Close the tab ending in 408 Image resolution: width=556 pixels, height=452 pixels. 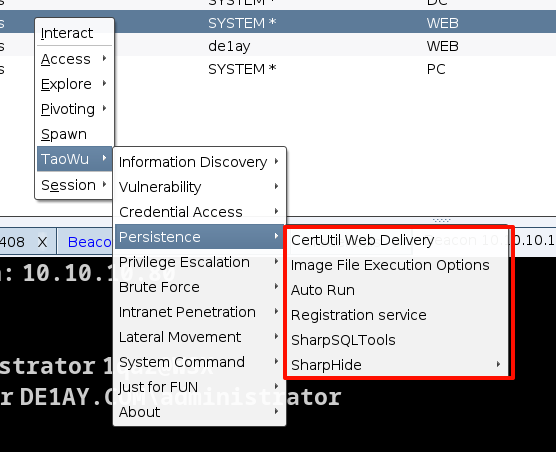pyautogui.click(x=43, y=242)
